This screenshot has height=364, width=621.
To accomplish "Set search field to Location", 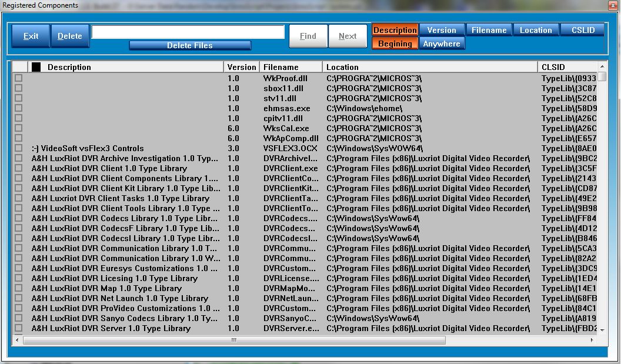I will (536, 30).
